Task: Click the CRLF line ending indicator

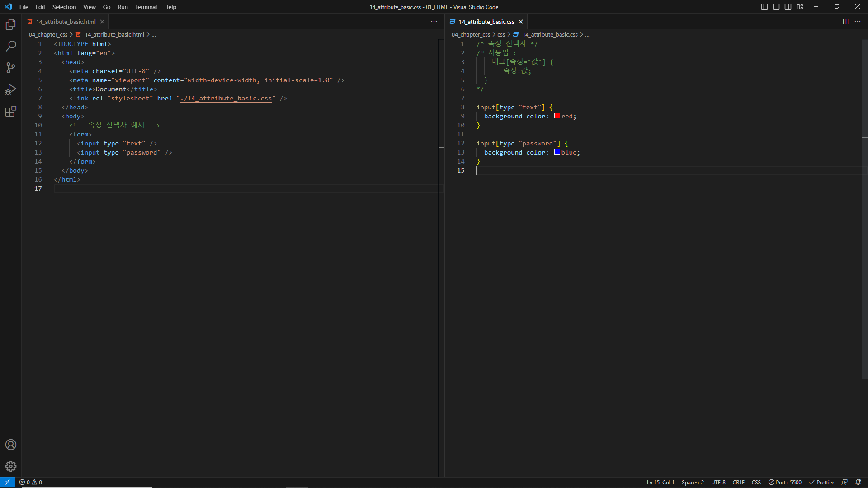Action: click(738, 482)
